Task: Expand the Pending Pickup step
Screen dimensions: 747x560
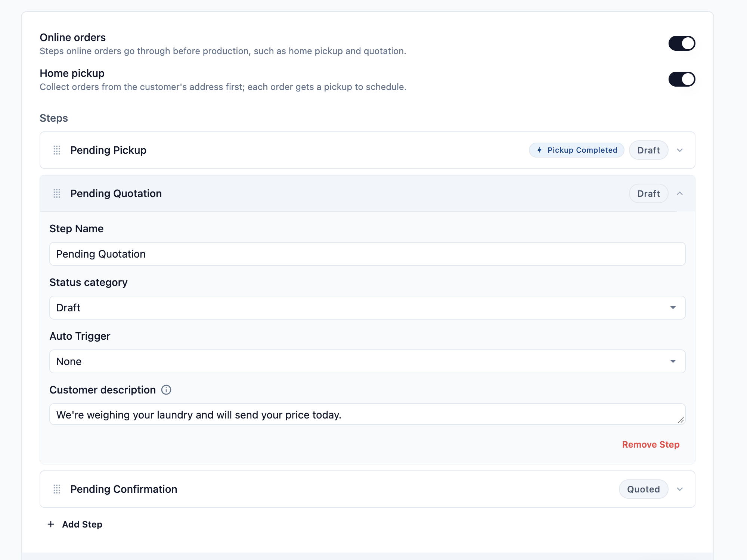Action: pos(680,150)
